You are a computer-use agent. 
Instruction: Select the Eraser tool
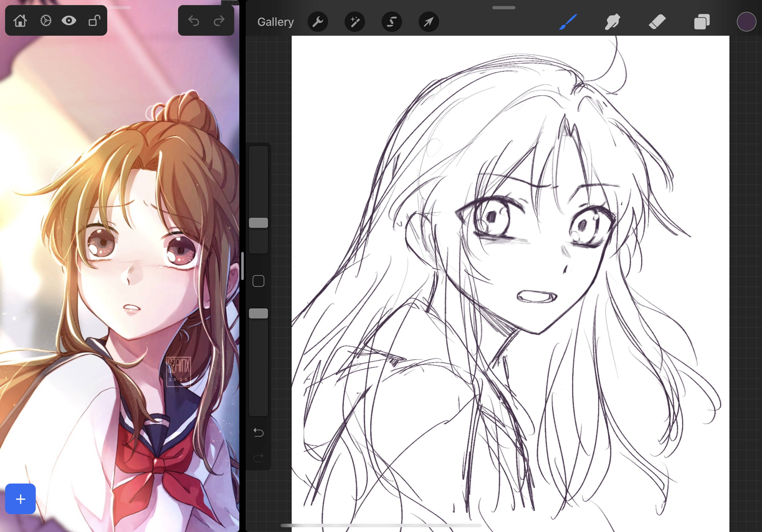click(657, 22)
